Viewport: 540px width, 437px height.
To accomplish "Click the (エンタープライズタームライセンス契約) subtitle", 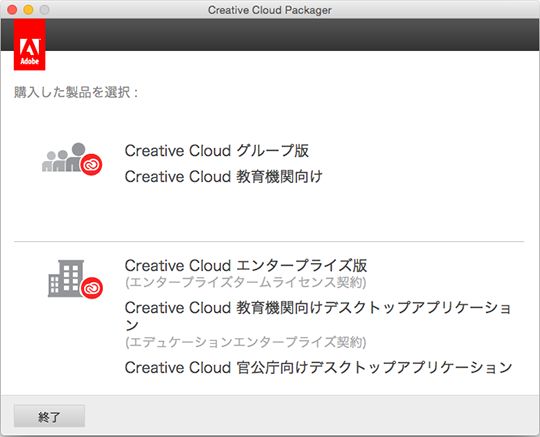I will 246,282.
